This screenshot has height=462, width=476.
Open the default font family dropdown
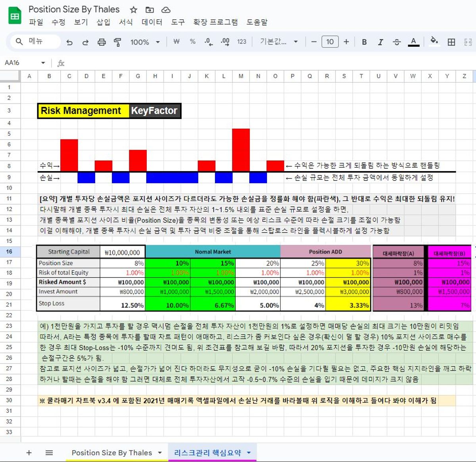(279, 42)
